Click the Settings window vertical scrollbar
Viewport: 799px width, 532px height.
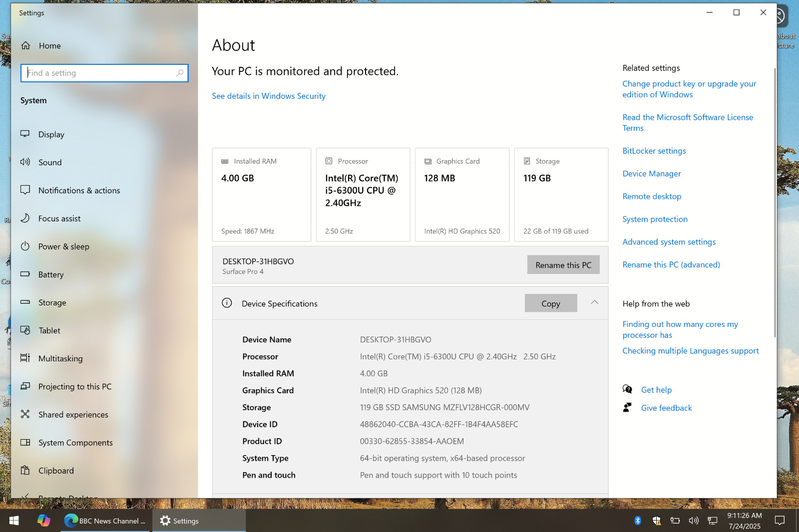(x=775, y=202)
